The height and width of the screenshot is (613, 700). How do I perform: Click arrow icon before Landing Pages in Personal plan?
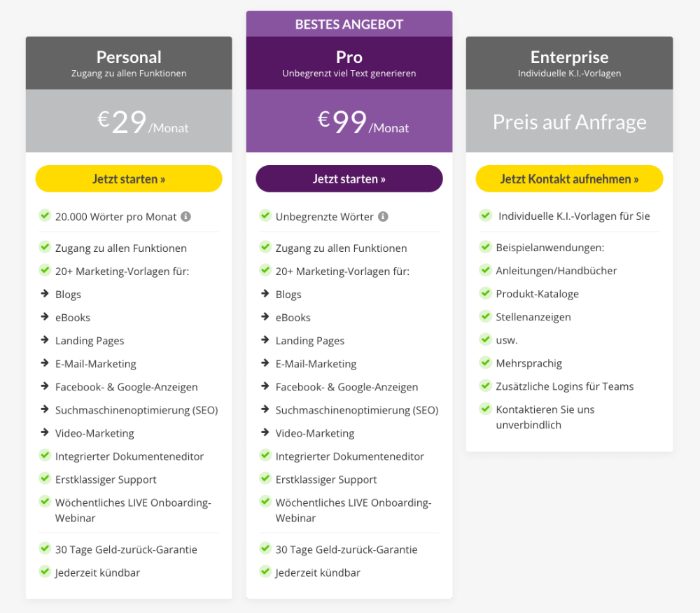tap(45, 340)
